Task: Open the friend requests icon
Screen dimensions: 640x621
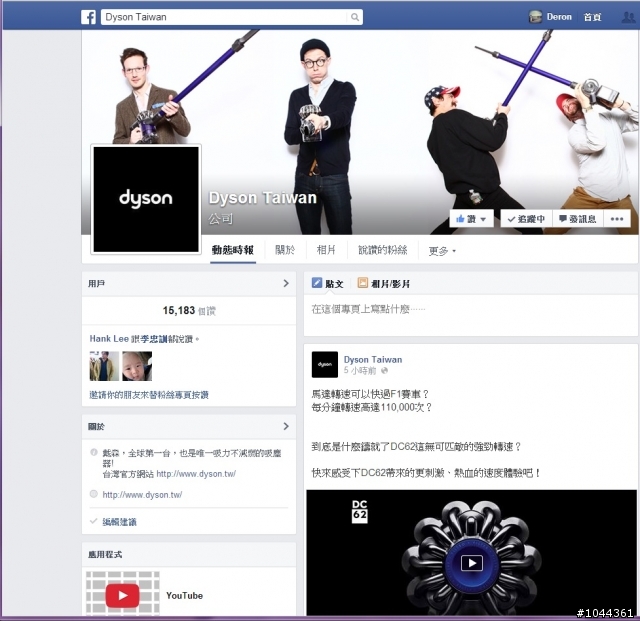Action: [x=629, y=17]
